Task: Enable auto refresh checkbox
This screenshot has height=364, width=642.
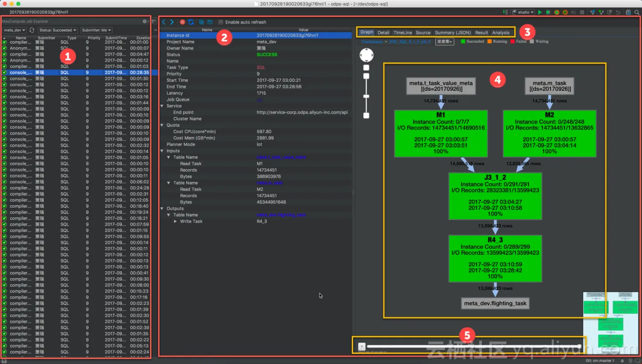Action: coord(221,22)
